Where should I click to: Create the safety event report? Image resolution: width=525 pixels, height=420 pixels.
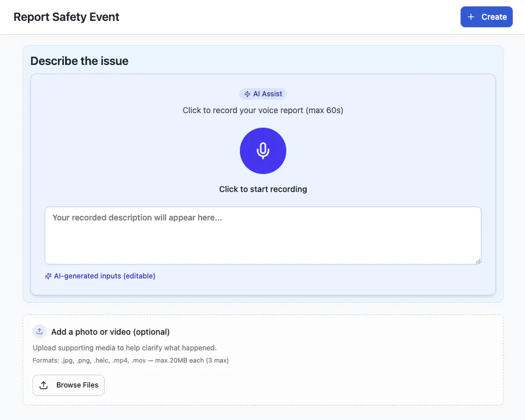[x=487, y=17]
